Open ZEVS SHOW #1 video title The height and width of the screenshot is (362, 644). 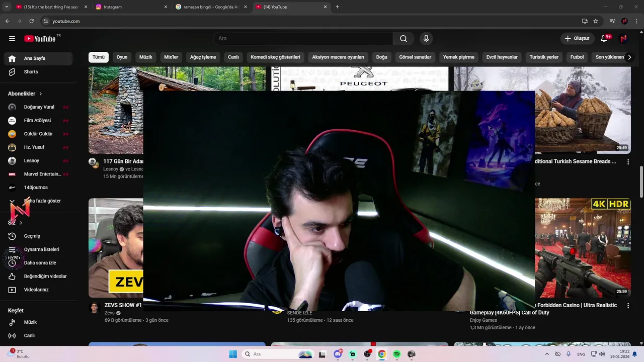coord(123,305)
